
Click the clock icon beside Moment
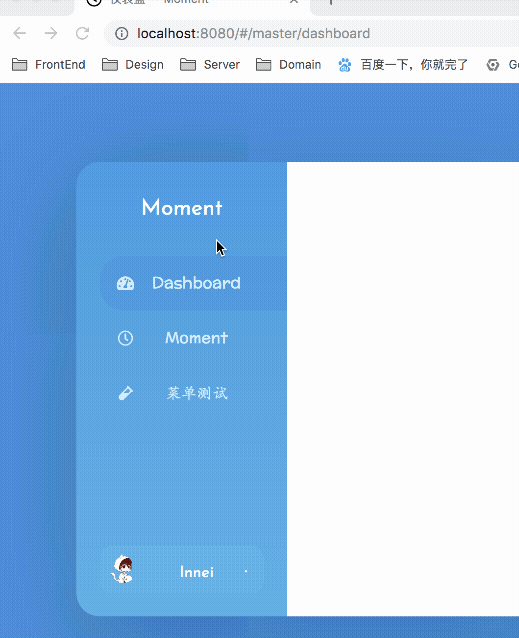pos(125,338)
